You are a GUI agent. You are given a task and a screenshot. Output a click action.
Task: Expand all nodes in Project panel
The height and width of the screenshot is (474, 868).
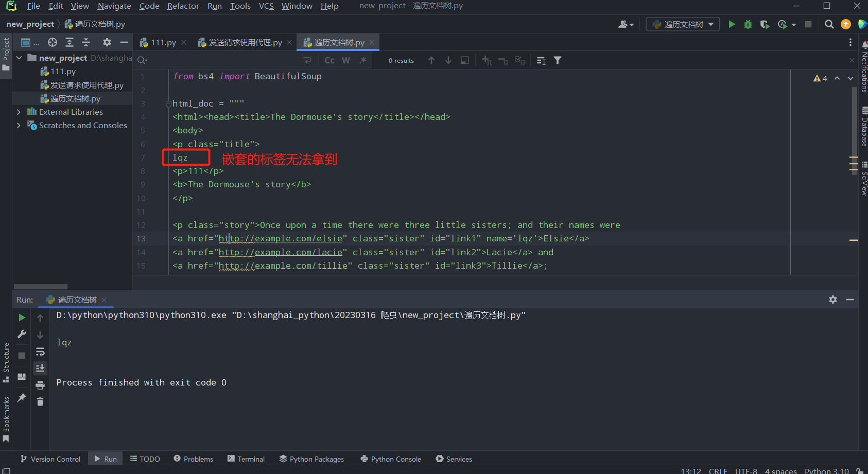(70, 42)
